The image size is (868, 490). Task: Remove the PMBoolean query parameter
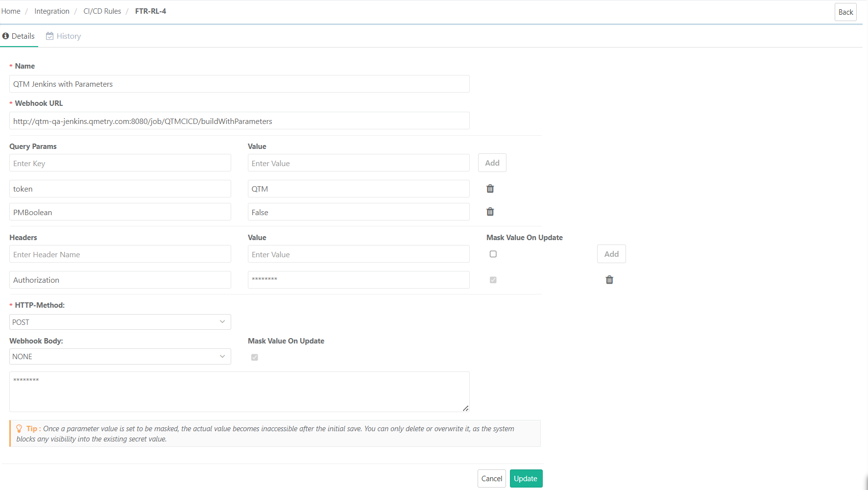[490, 212]
